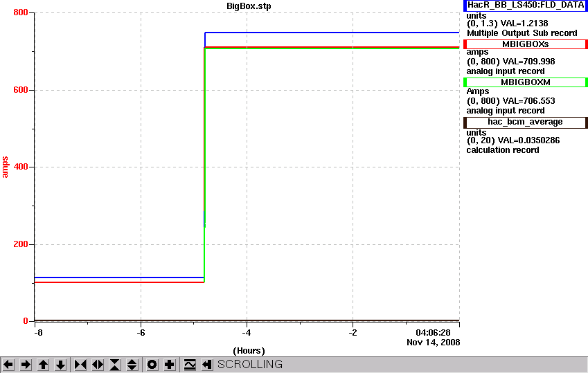The width and height of the screenshot is (588, 373).
Task: Click the 400 y-axis tick label
Action: point(21,167)
